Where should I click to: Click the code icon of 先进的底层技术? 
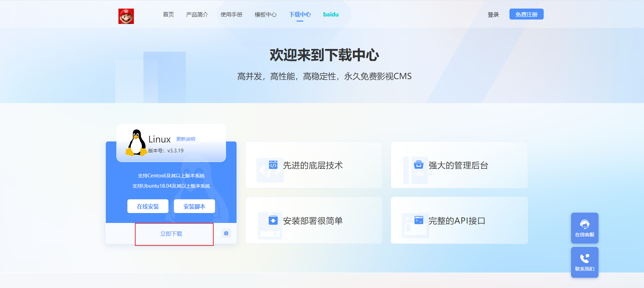(x=273, y=165)
